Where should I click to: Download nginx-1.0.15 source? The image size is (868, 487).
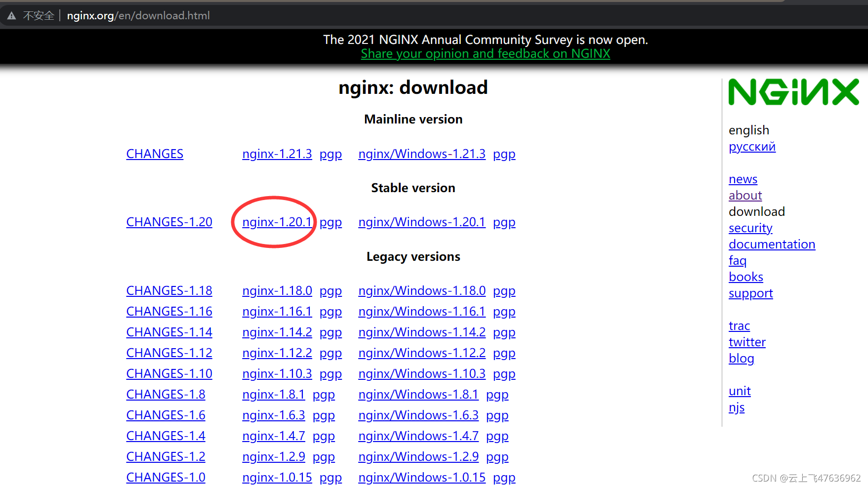pyautogui.click(x=277, y=478)
